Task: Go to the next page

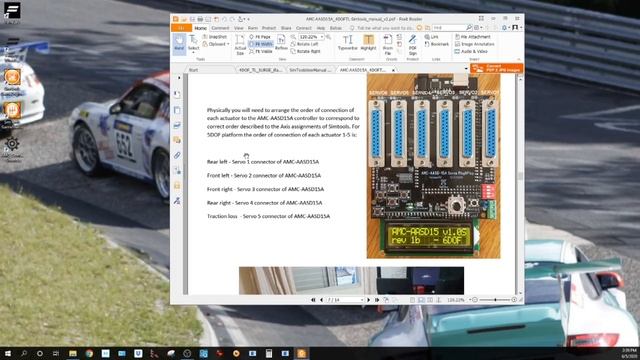Action: (369, 300)
